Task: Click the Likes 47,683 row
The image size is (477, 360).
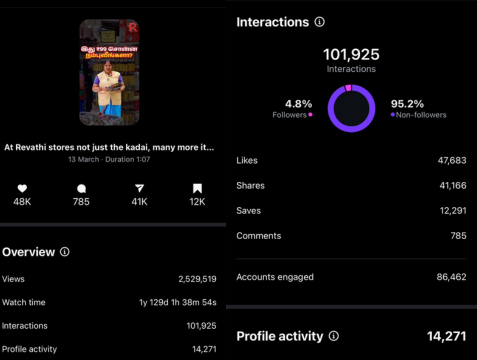Action: pyautogui.click(x=351, y=160)
